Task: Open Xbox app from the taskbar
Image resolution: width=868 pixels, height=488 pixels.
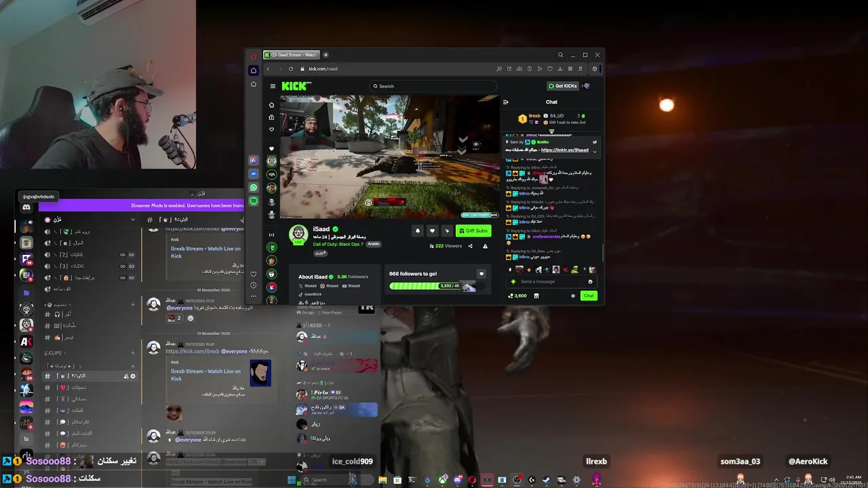Action: pos(442,480)
